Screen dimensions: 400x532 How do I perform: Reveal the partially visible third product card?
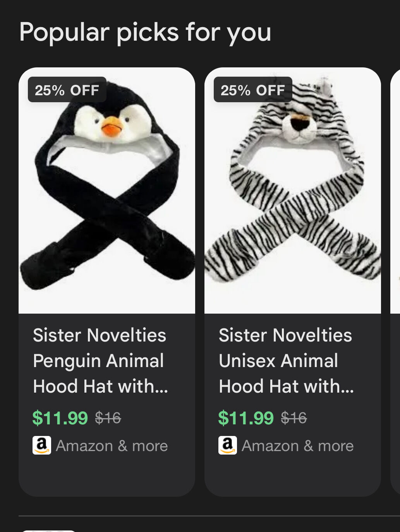tap(396, 271)
